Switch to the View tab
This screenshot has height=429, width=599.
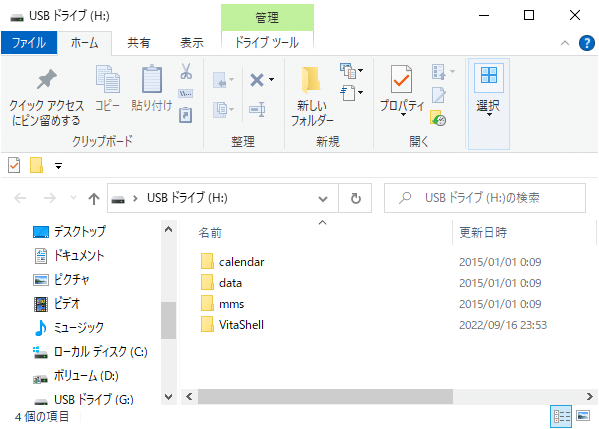[192, 43]
